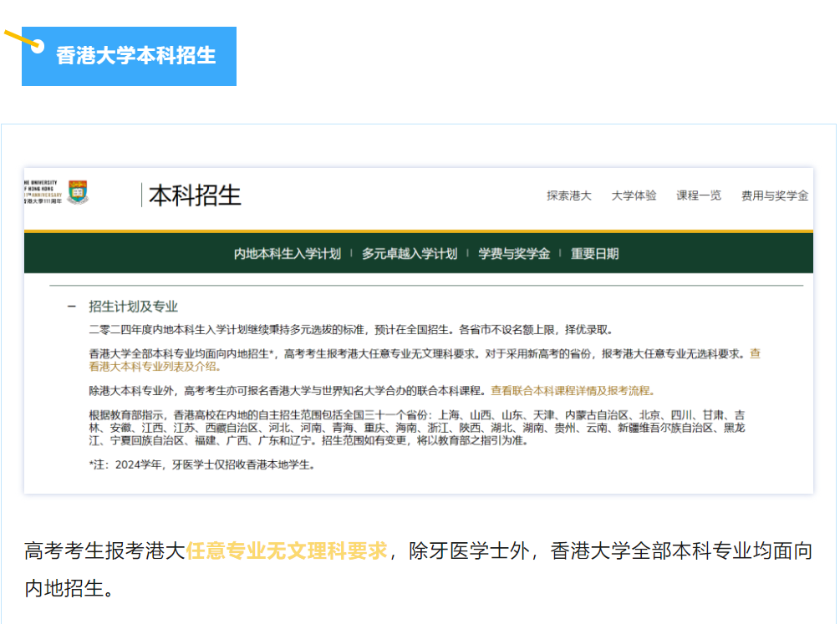Viewport: 840px width, 624px height.
Task: Open the 大学体验 menu item
Action: tap(634, 195)
